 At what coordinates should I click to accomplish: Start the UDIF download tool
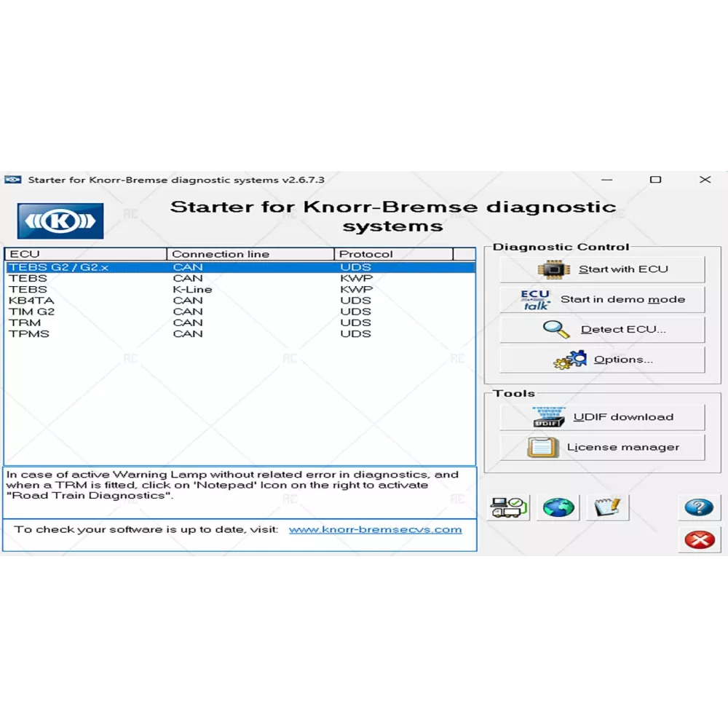pyautogui.click(x=602, y=417)
